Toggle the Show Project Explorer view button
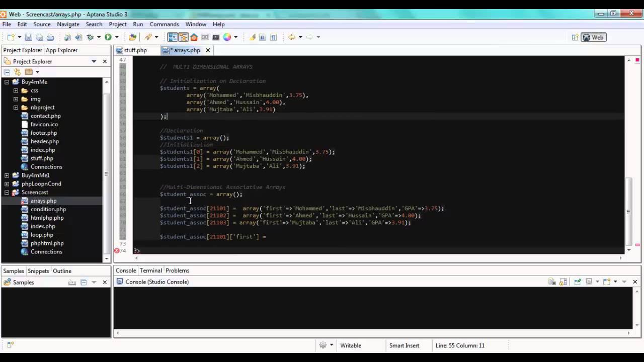The width and height of the screenshot is (644, 362). (x=173, y=37)
